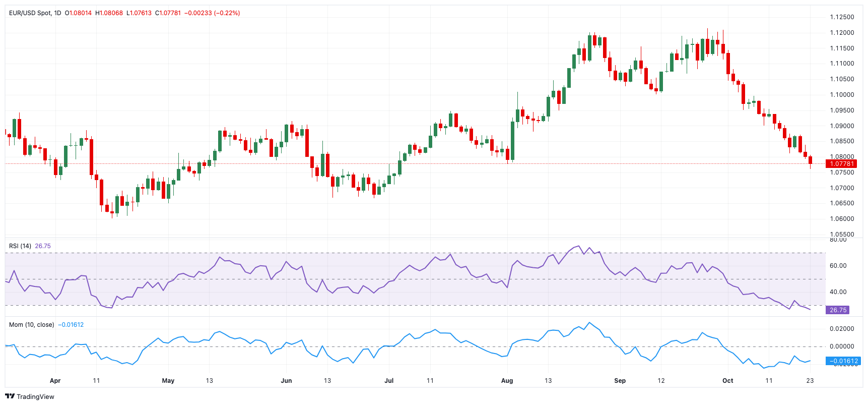The width and height of the screenshot is (868, 405).
Task: Click the Oct label on time axis
Action: point(727,381)
